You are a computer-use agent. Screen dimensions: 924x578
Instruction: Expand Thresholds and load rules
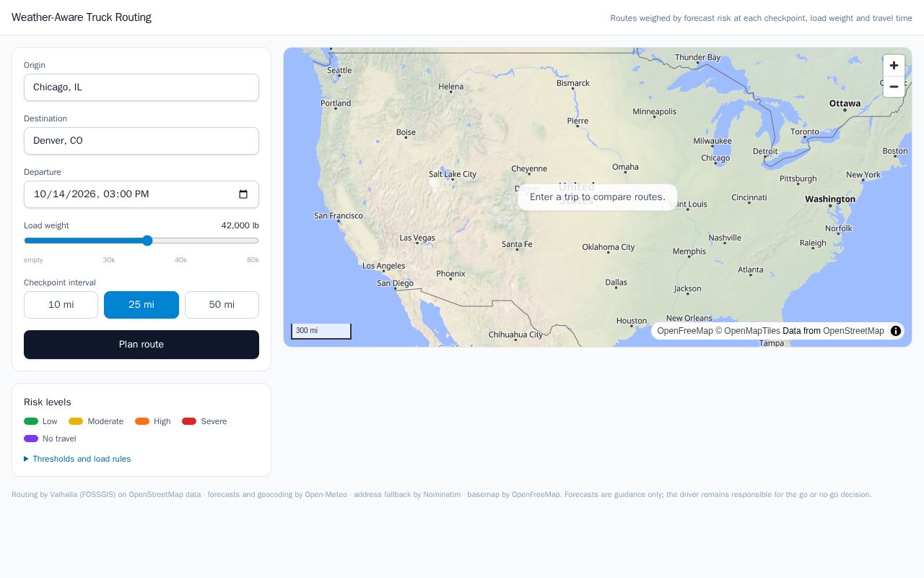coord(77,459)
